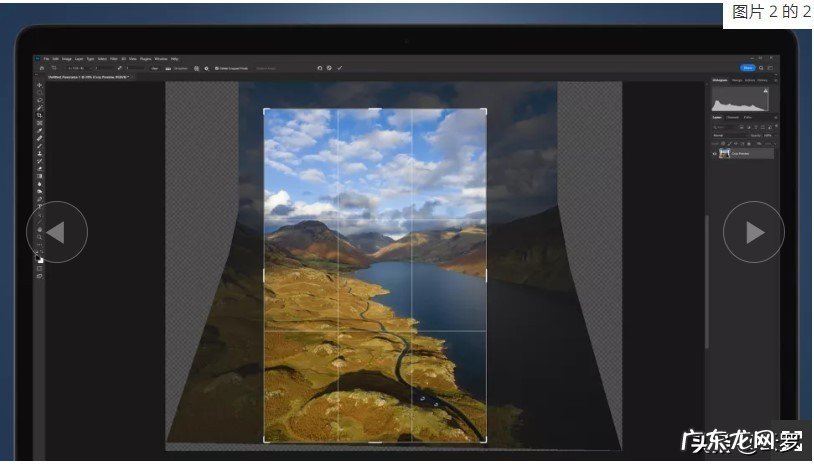Select the Move tool in toolbar
The height and width of the screenshot is (469, 814).
pyautogui.click(x=40, y=85)
